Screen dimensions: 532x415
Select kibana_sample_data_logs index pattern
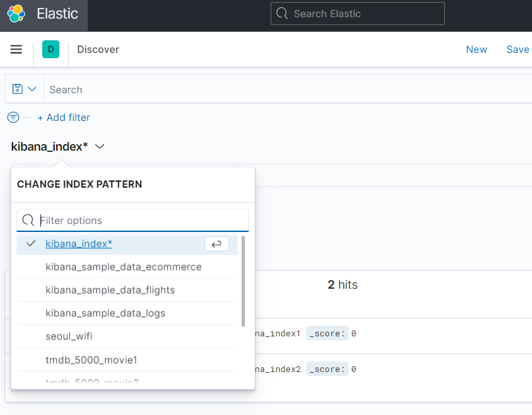127,313
